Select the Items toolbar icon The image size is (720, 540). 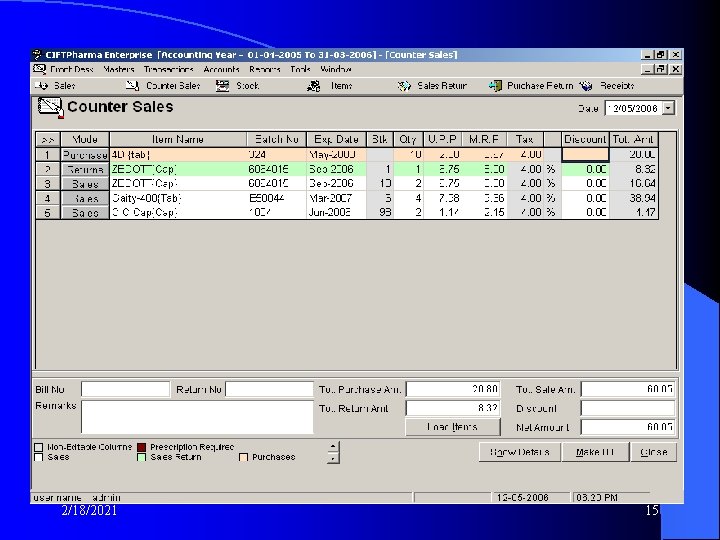point(314,86)
